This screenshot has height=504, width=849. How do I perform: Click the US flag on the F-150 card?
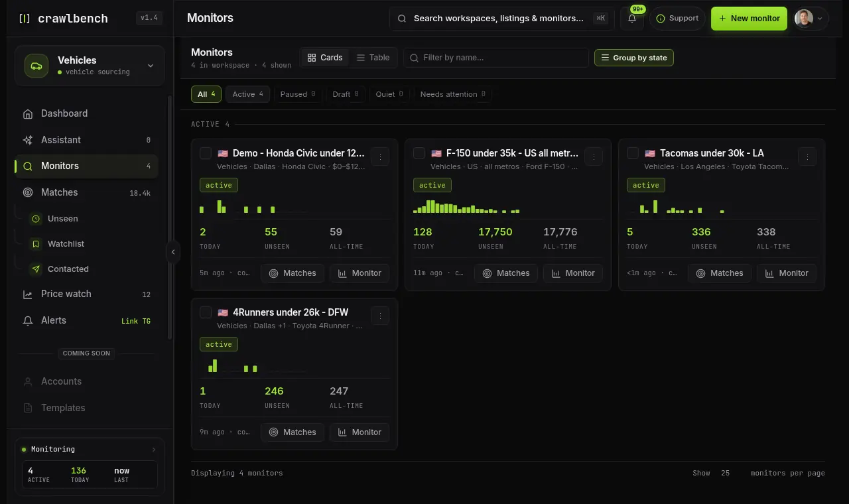pos(436,153)
